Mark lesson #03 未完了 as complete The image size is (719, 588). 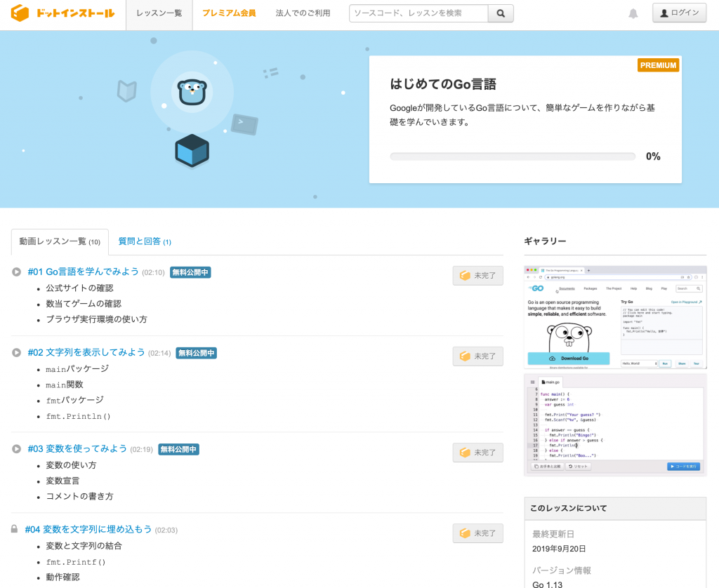[477, 453]
